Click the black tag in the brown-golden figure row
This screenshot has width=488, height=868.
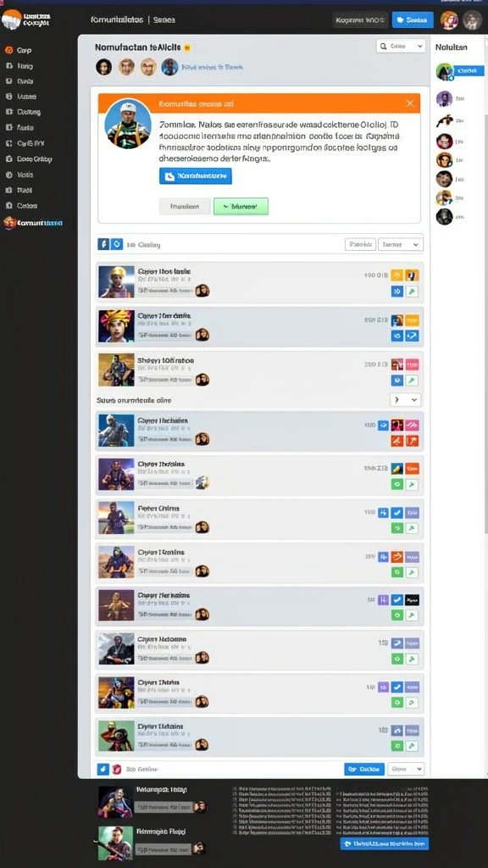(413, 599)
